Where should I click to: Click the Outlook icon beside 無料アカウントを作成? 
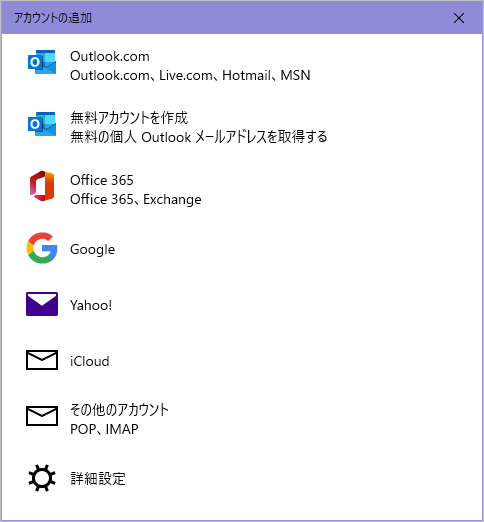click(42, 124)
